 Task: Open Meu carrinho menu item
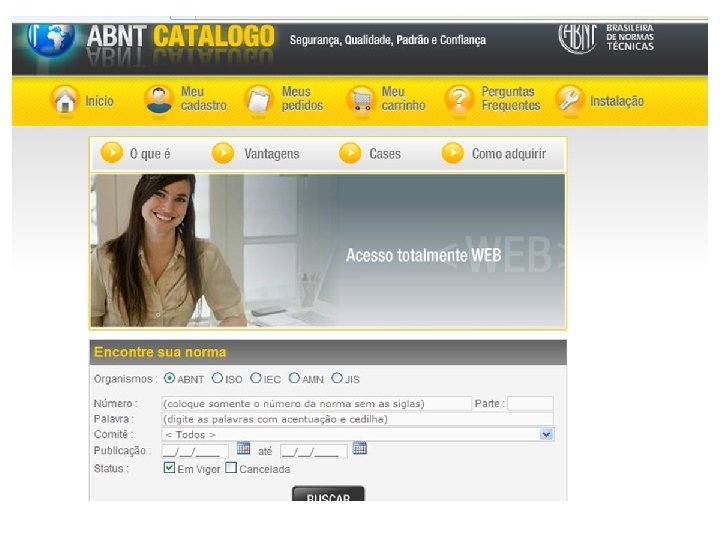click(403, 99)
